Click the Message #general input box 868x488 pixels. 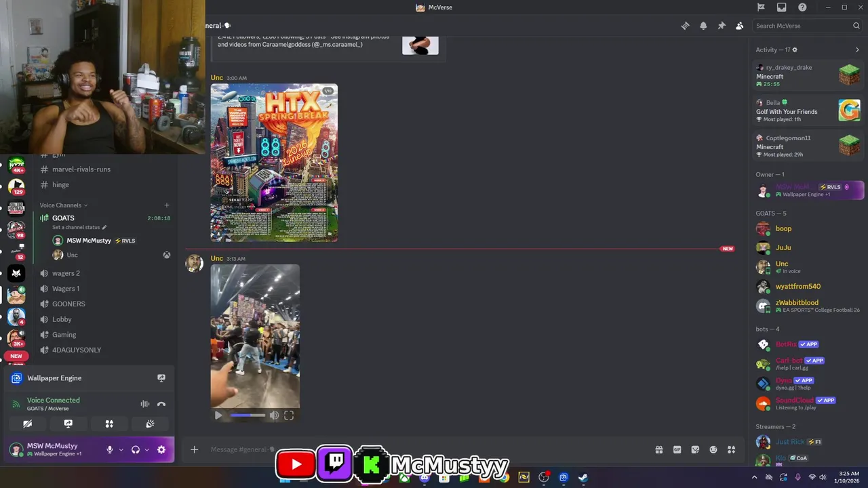pos(427,449)
